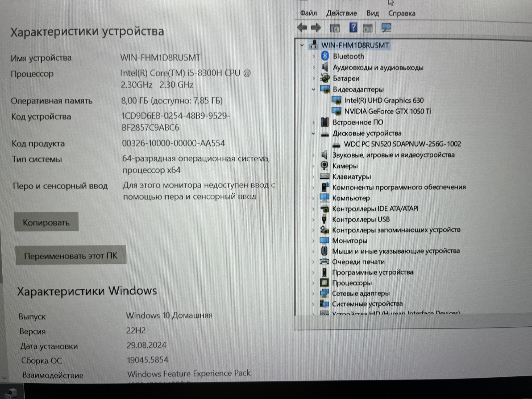Select the NVIDIA GeForce GTX 1050 Ti adapter
The height and width of the screenshot is (399, 532).
(387, 111)
